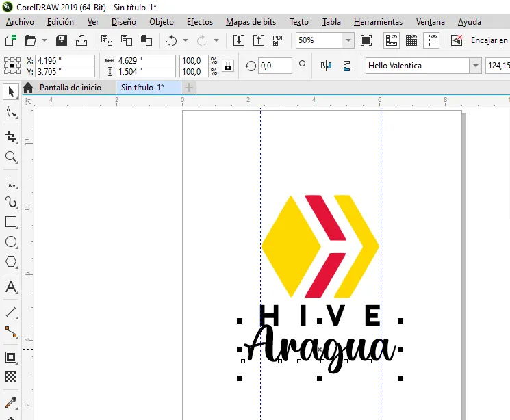Open the Ver menu
This screenshot has height=420, width=510.
pyautogui.click(x=93, y=22)
